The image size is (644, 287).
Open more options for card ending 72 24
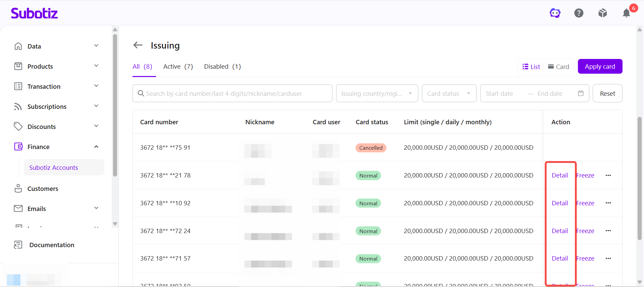(x=608, y=231)
